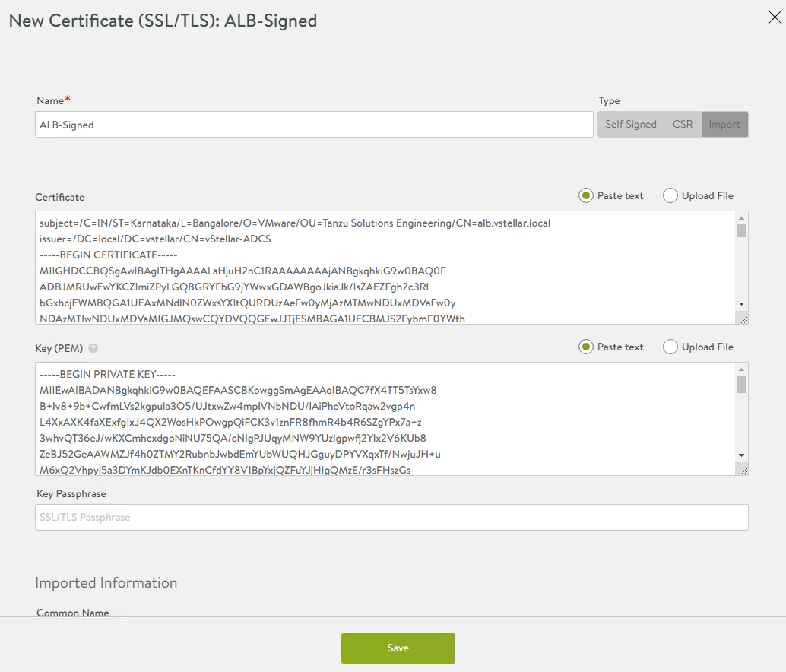The image size is (786, 672).
Task: Click the Certificate text area resize handle
Action: pos(743,319)
